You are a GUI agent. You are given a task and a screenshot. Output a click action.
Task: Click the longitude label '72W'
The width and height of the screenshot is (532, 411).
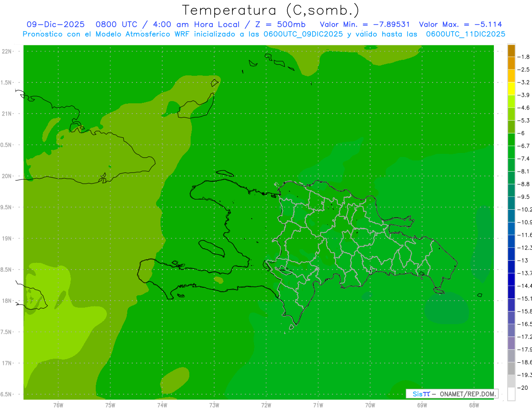[266, 405]
